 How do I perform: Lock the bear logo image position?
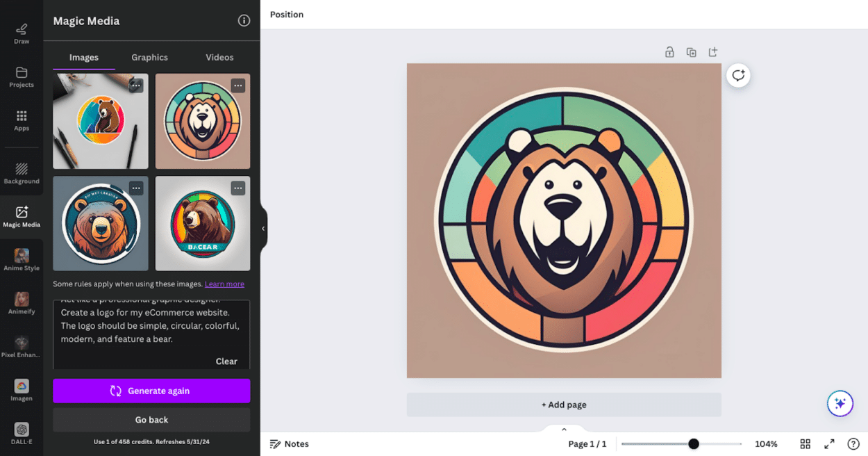(669, 51)
